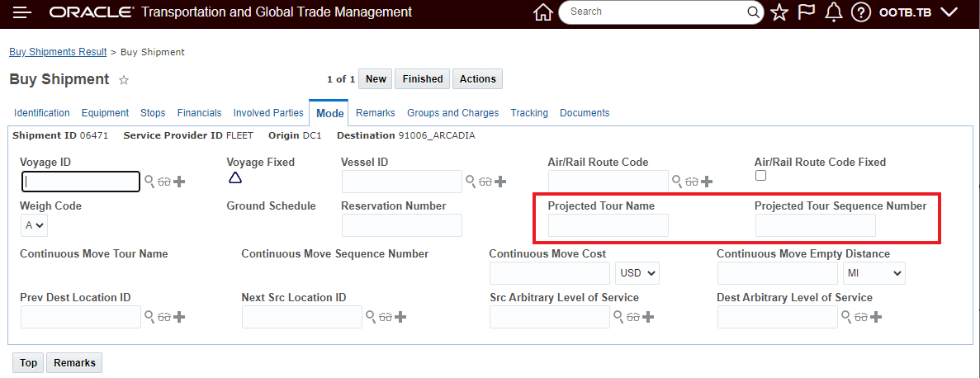This screenshot has height=378, width=980.
Task: Open the hamburger navigation menu
Action: pos(22,12)
